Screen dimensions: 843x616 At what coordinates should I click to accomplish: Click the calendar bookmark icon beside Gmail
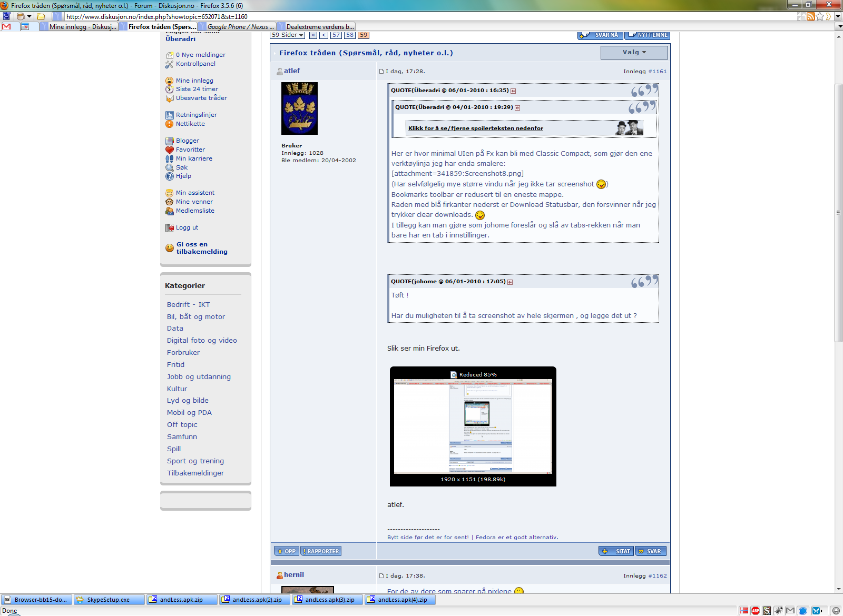[x=25, y=26]
